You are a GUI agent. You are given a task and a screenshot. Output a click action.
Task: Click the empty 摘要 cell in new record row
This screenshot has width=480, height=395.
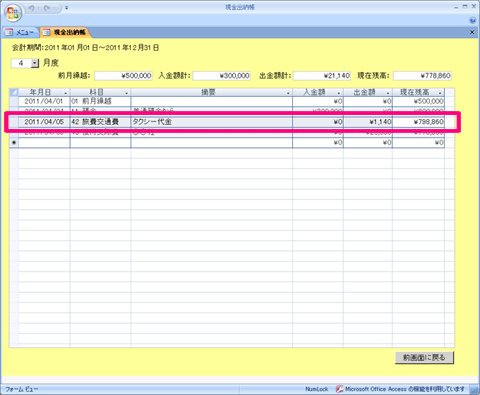point(212,143)
